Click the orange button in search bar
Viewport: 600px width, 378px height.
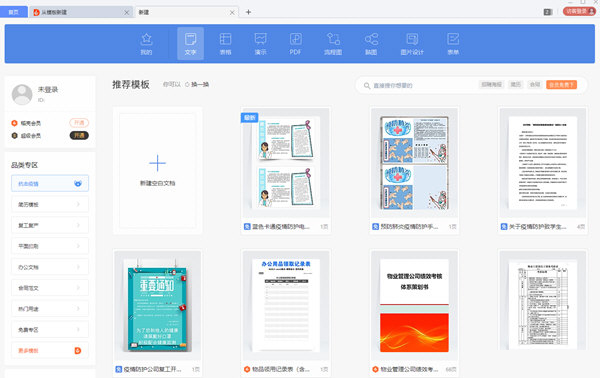click(x=561, y=85)
